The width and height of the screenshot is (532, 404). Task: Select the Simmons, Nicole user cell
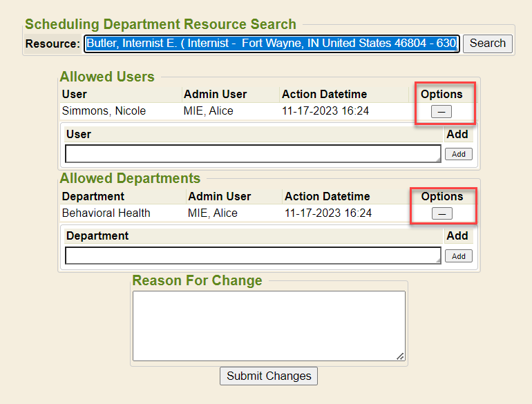pos(104,111)
